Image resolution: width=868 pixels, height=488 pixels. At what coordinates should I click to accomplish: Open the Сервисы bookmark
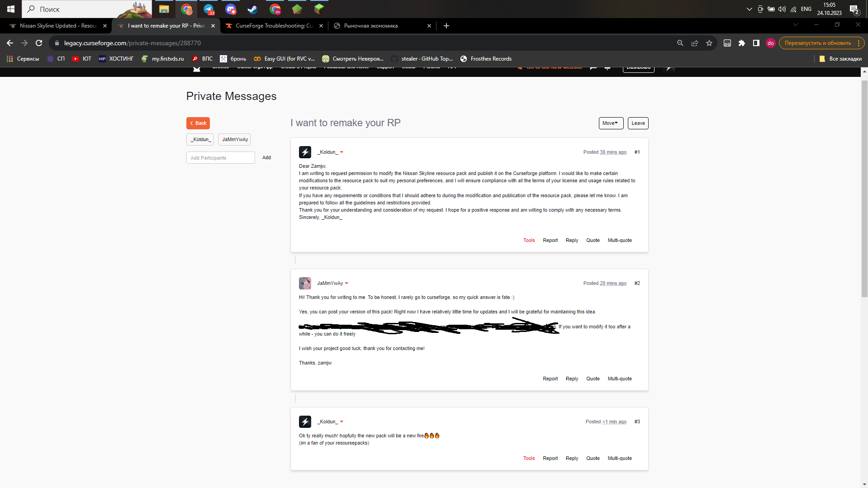click(x=23, y=59)
